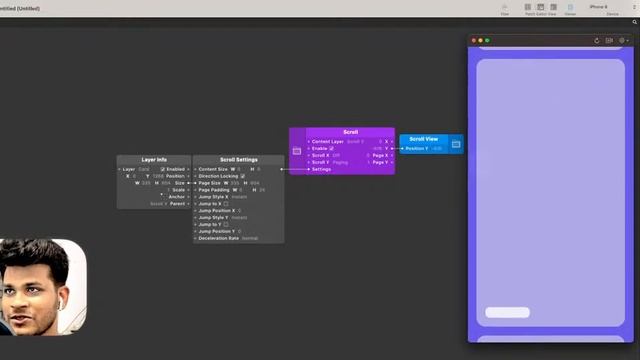
Task: Select the third Patch Editor View layout icon
Action: pyautogui.click(x=553, y=7)
